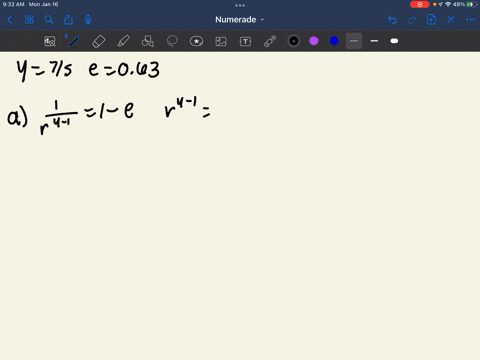Select the Eraser tool
480x360 pixels.
(x=98, y=41)
